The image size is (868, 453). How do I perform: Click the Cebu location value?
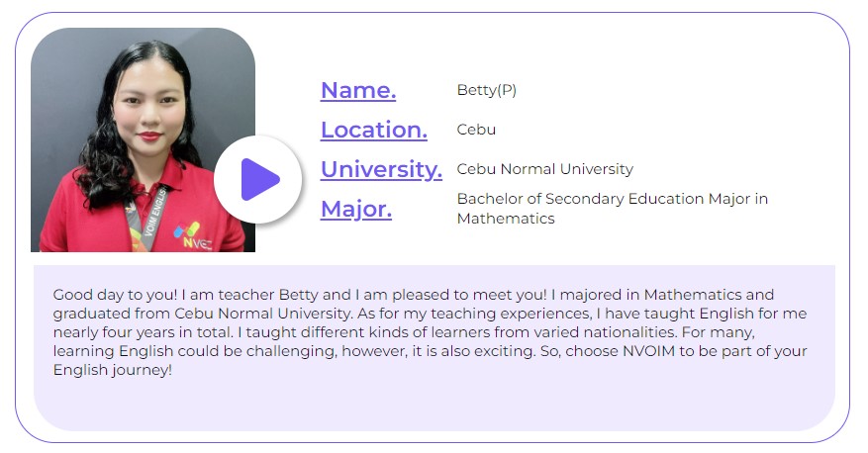click(476, 130)
